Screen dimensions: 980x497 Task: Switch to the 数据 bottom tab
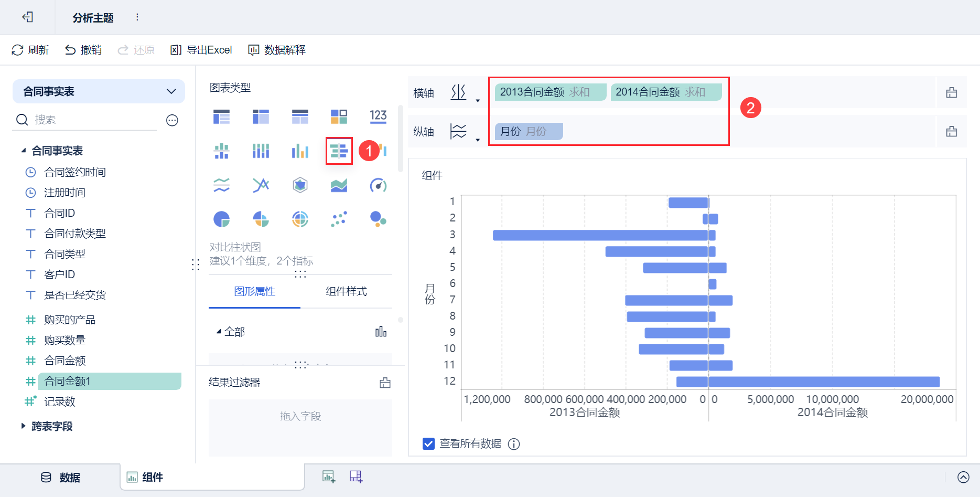point(60,478)
